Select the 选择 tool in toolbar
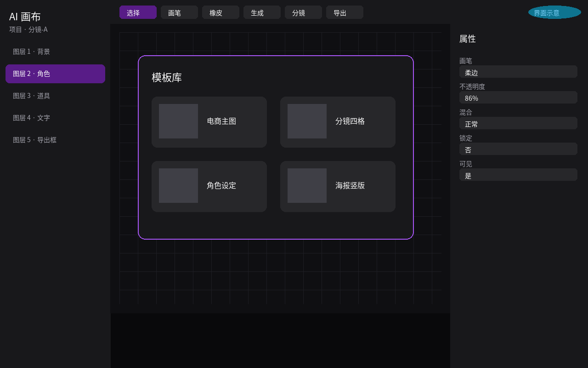The width and height of the screenshot is (588, 368). coord(138,12)
